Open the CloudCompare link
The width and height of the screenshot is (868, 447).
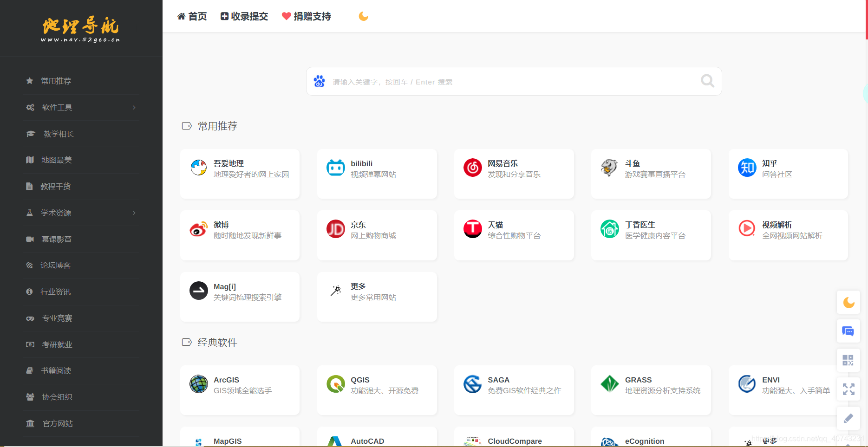pos(515,441)
